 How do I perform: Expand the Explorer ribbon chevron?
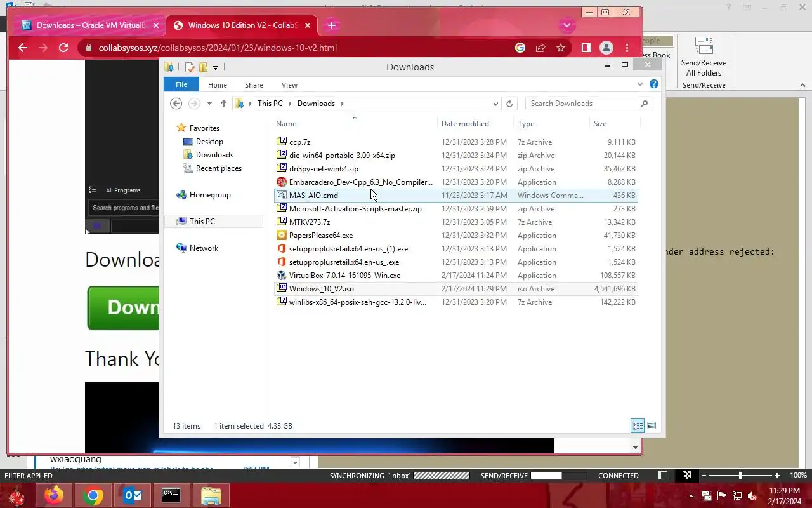[x=640, y=84]
